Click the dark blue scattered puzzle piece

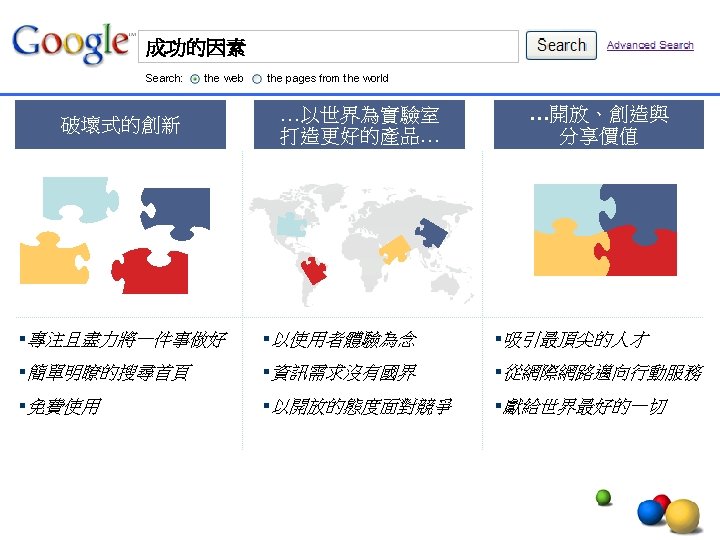coord(177,212)
